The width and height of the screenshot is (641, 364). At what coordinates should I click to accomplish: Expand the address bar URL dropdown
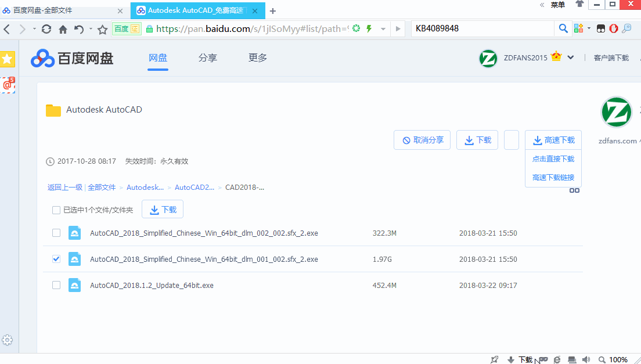click(383, 28)
